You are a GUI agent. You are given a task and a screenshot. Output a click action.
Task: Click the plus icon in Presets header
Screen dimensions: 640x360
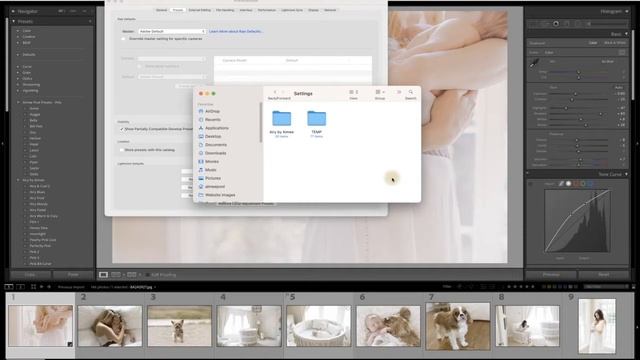coord(90,21)
